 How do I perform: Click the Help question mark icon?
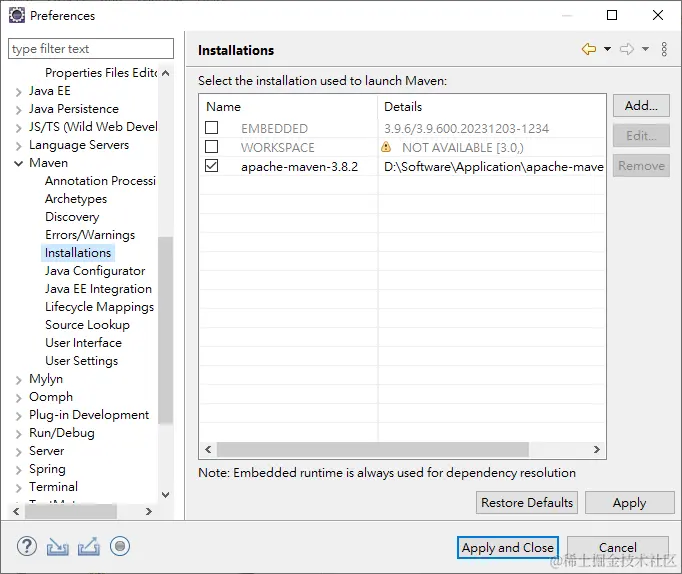pos(27,547)
